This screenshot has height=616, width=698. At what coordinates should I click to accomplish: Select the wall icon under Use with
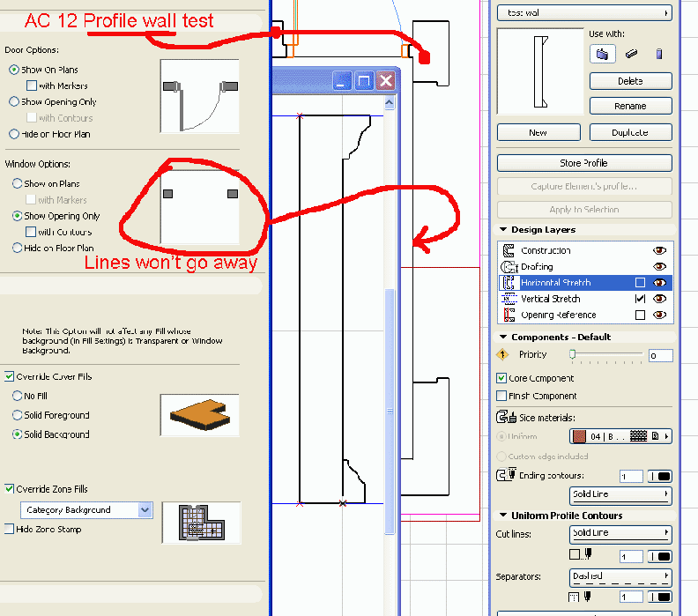[x=602, y=55]
